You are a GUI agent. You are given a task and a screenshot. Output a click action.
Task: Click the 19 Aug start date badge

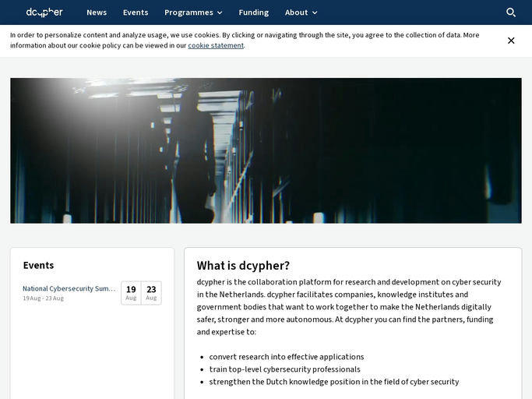tap(131, 293)
